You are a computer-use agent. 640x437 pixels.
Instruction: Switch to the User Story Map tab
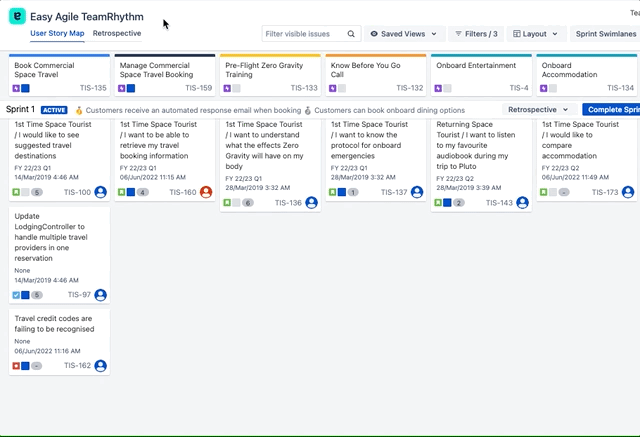57,33
